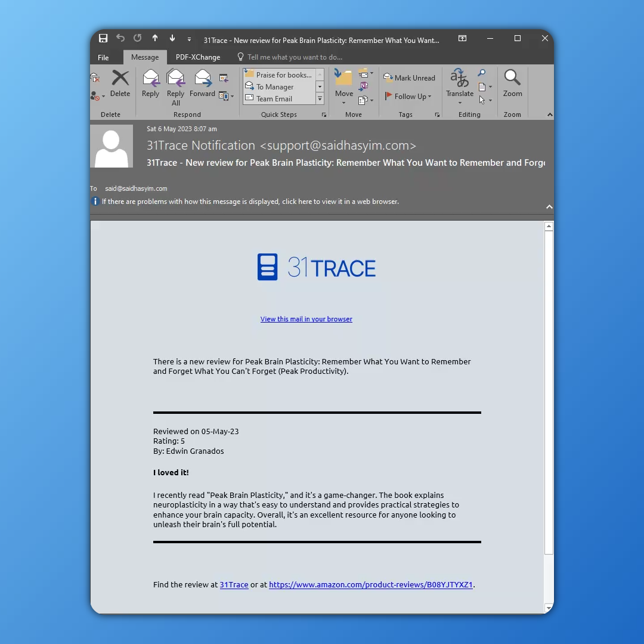The height and width of the screenshot is (644, 644).
Task: Delete this message
Action: [120, 83]
